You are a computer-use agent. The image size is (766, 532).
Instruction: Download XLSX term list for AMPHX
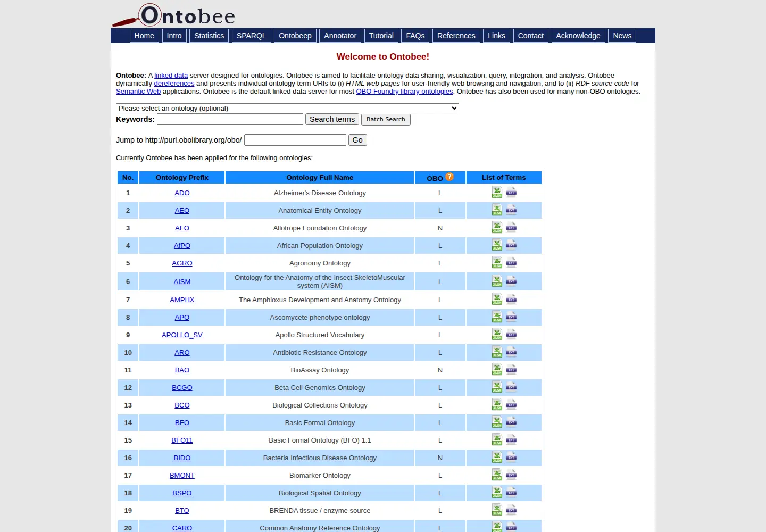[497, 299]
